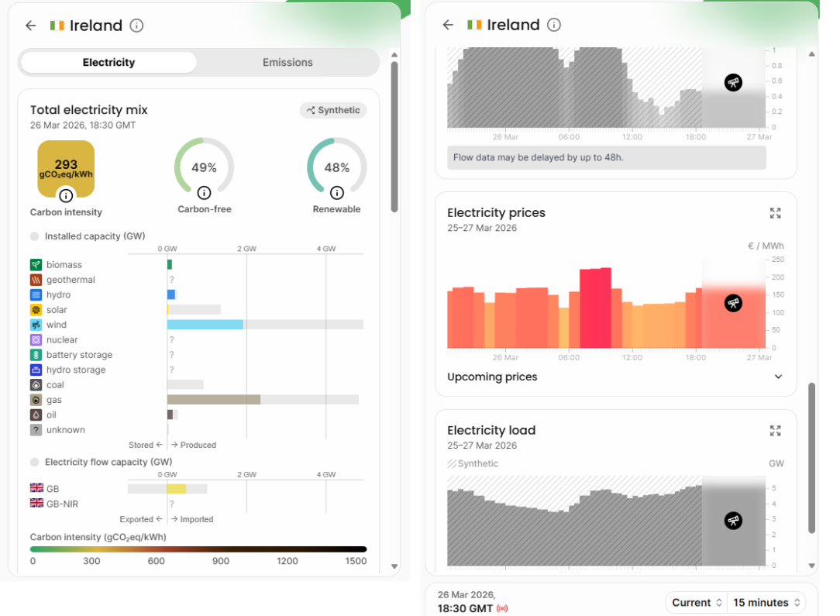840x616 pixels.
Task: Select the geothermal icon
Action: [x=36, y=280]
